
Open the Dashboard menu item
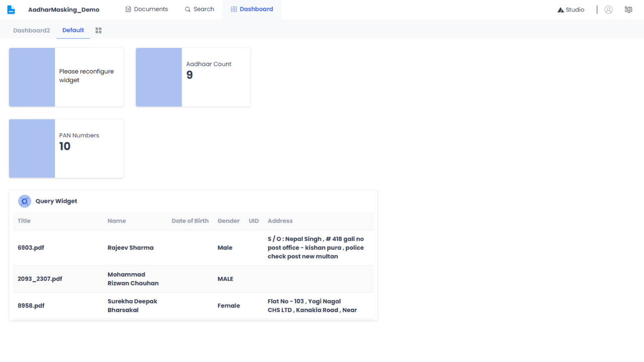252,10
